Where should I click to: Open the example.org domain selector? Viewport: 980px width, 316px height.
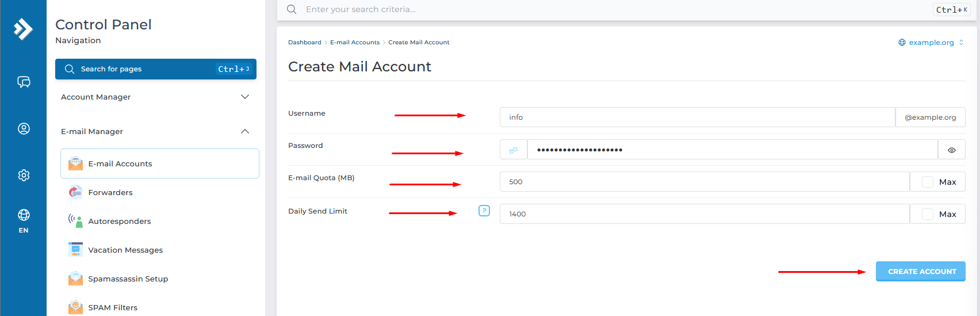coord(931,43)
